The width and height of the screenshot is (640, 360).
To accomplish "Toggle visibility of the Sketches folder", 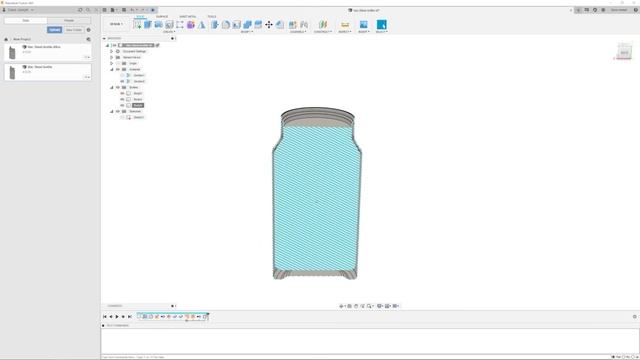I will pyautogui.click(x=118, y=111).
